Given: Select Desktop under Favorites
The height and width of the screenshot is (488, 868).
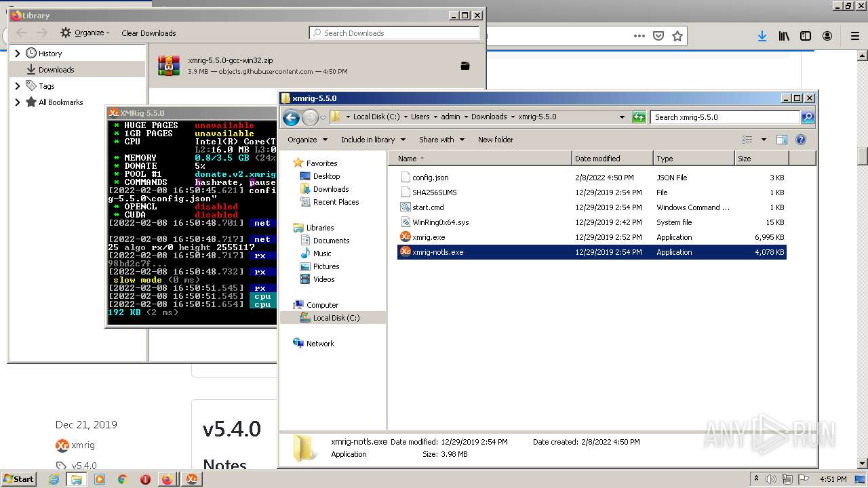Looking at the screenshot, I should 326,176.
